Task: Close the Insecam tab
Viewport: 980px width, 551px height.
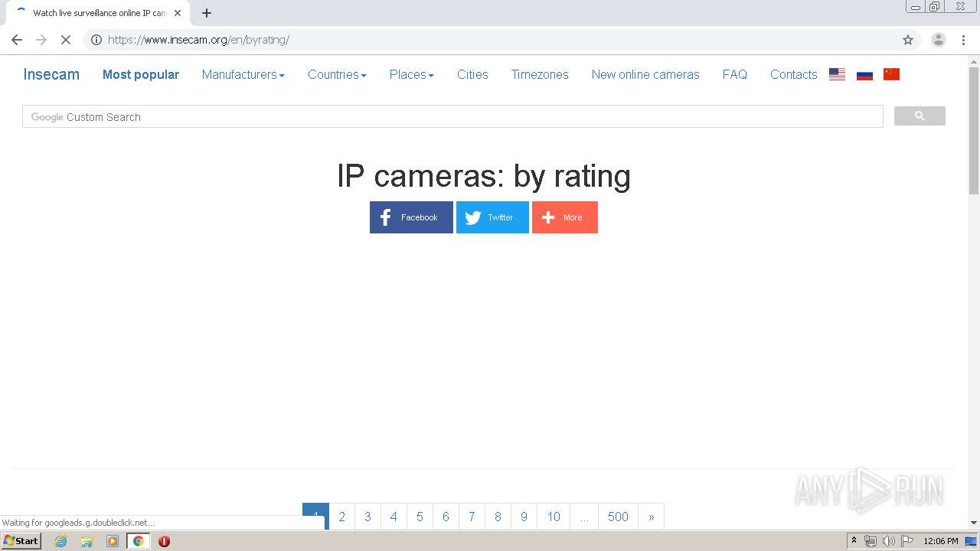Action: 178,13
